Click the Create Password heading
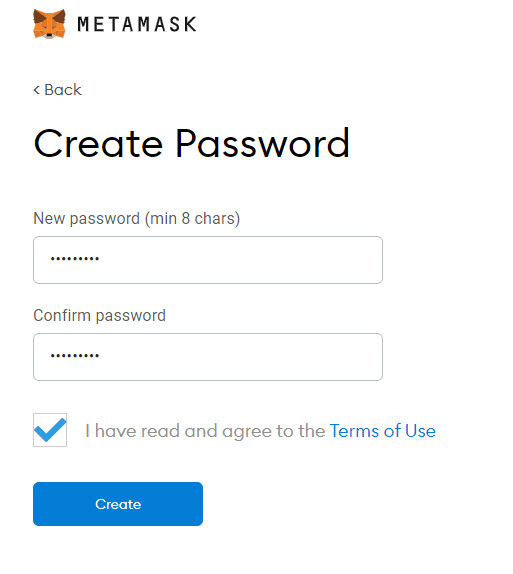This screenshot has height=574, width=513. [x=192, y=143]
